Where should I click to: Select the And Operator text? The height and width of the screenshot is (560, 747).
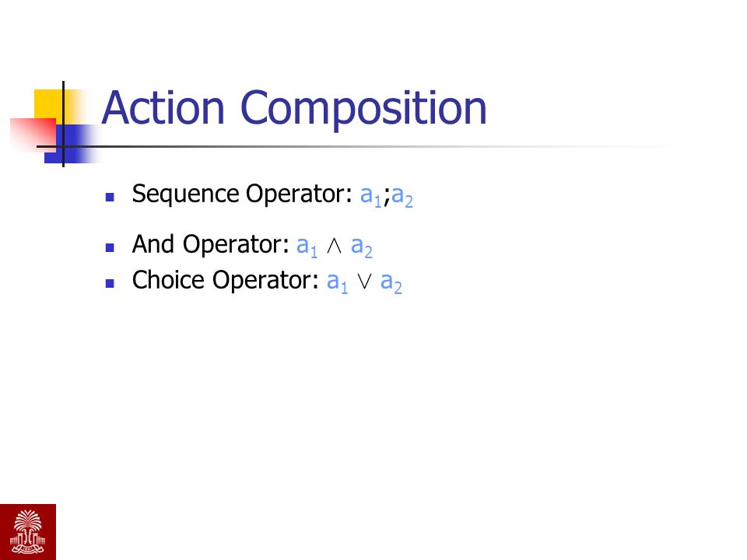pyautogui.click(x=211, y=245)
